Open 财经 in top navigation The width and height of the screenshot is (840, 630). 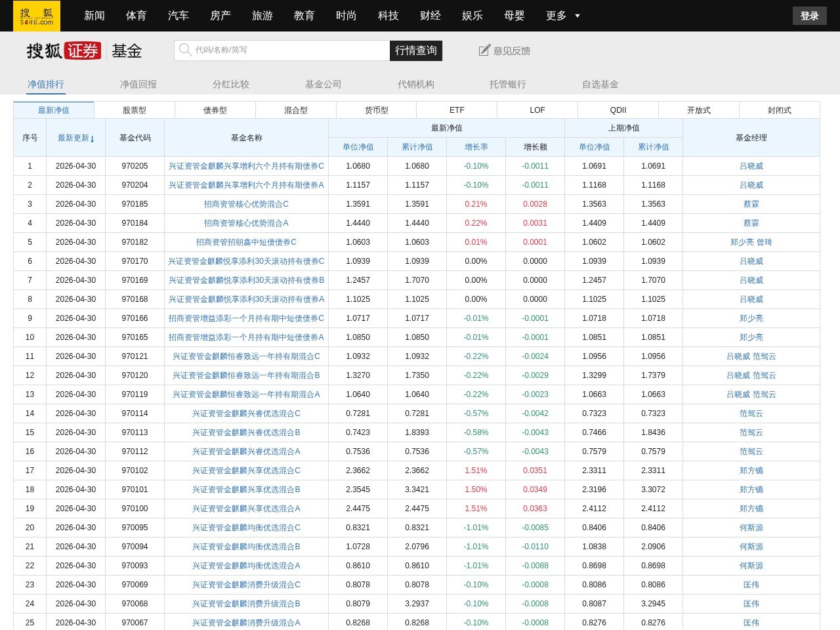(x=430, y=16)
